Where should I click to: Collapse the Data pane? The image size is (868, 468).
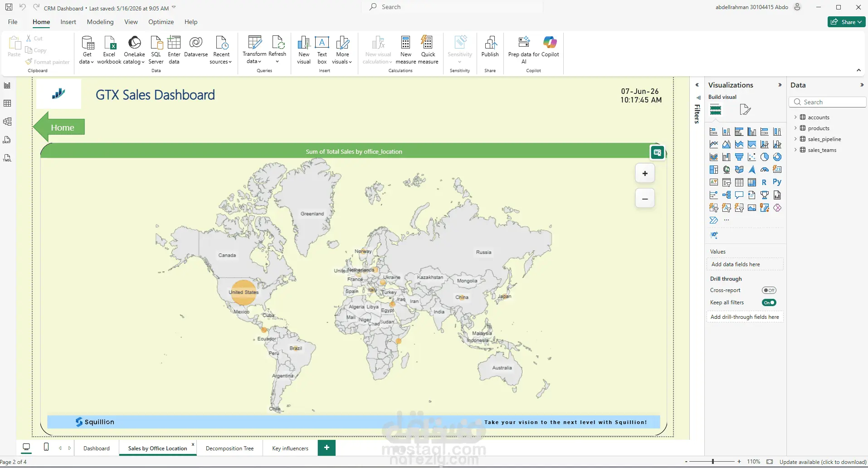[x=862, y=85]
